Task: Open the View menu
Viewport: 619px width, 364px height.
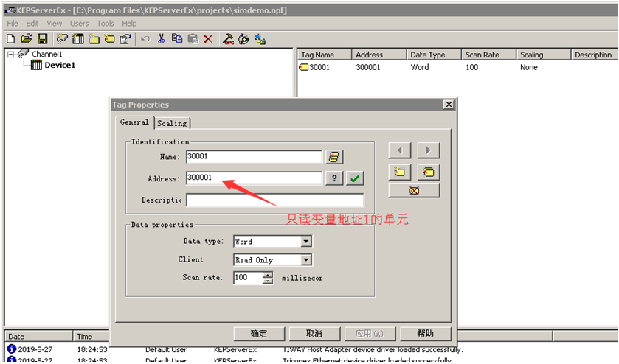Action: point(55,24)
